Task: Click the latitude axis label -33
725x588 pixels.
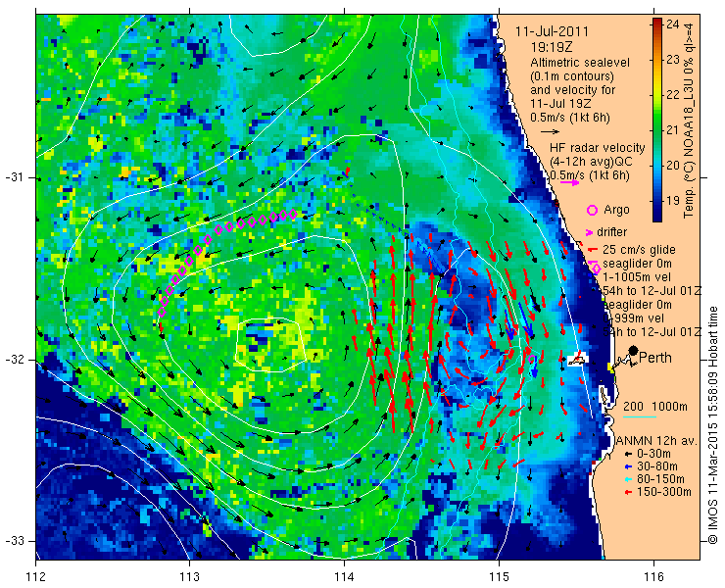Action: pos(14,541)
